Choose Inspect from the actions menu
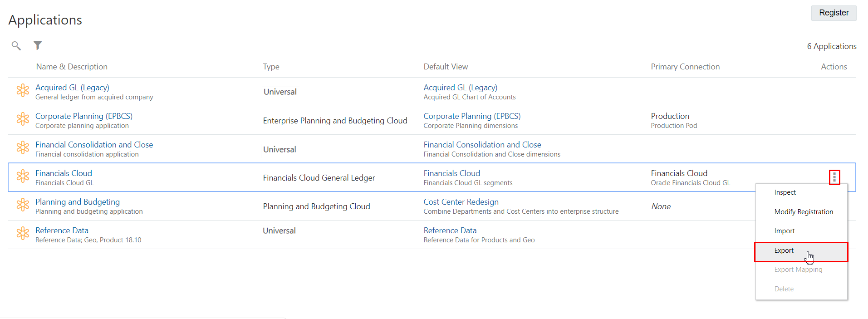The image size is (868, 319). [x=785, y=192]
